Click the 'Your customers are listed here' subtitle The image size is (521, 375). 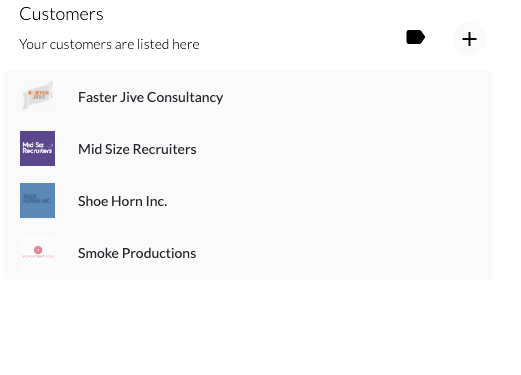[x=109, y=44]
